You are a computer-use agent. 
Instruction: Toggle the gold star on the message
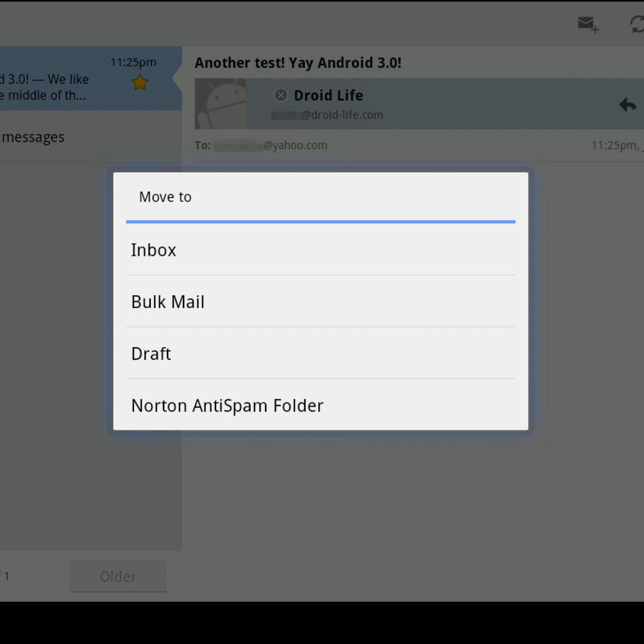pyautogui.click(x=140, y=83)
